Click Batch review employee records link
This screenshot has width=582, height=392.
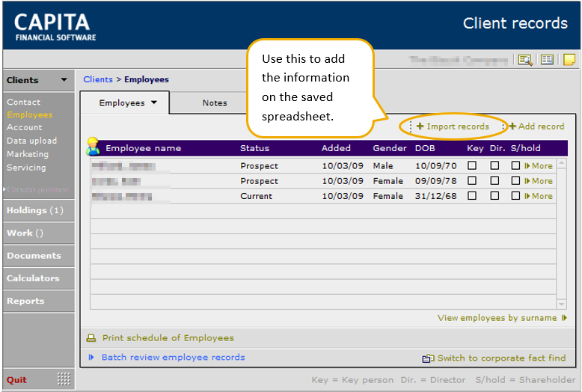174,357
